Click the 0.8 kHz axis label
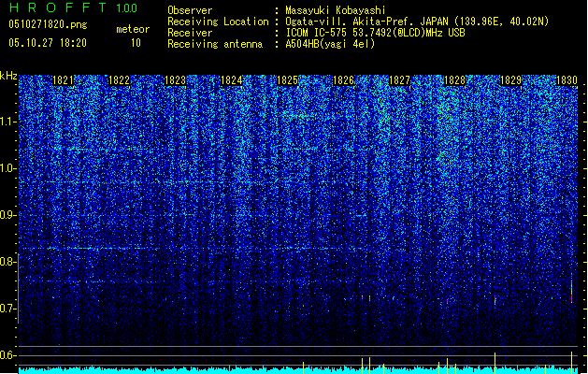 8,262
